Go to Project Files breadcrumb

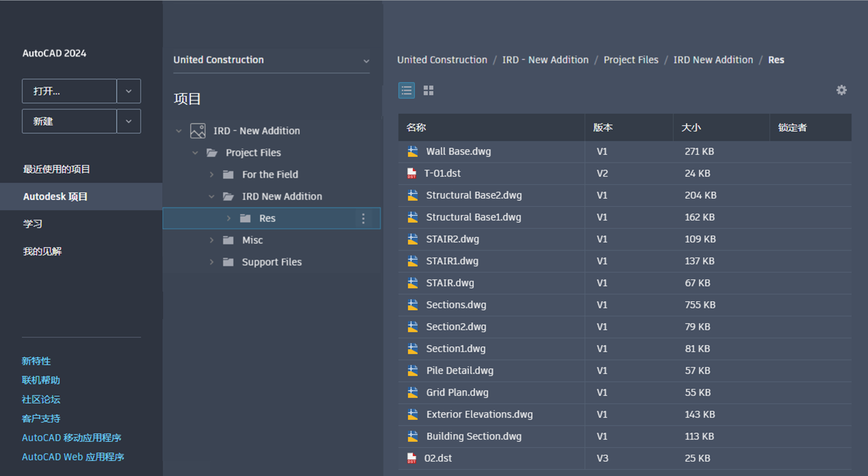pyautogui.click(x=631, y=60)
